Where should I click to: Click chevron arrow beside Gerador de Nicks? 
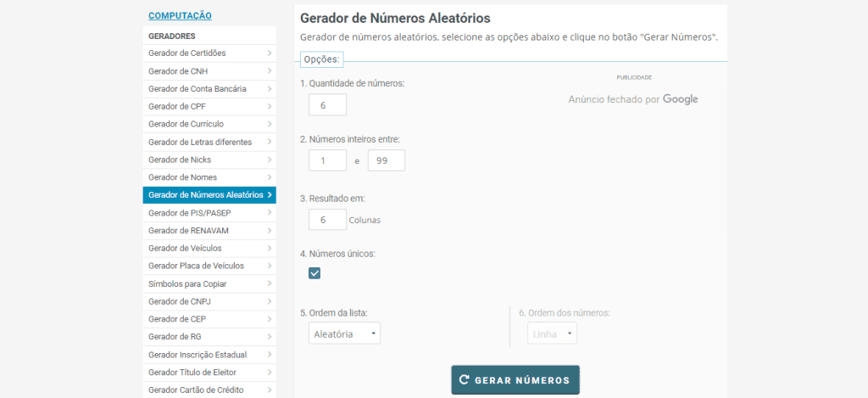[x=269, y=160]
